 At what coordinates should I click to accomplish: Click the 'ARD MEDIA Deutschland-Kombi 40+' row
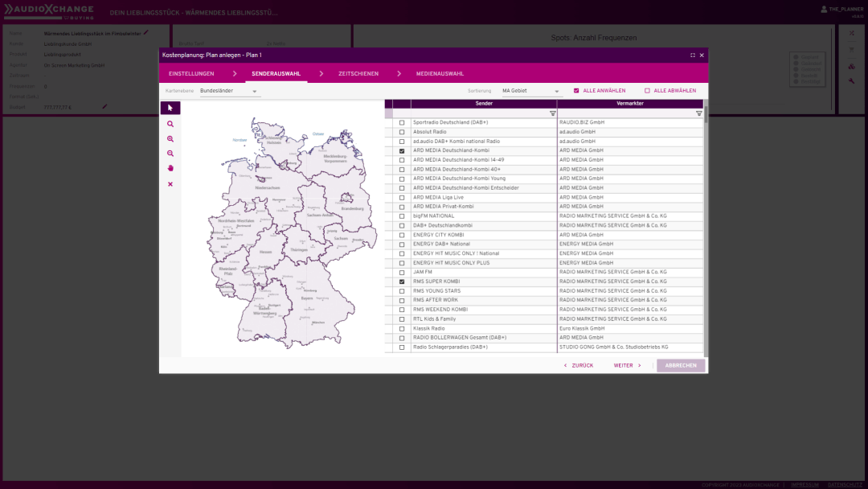point(544,170)
